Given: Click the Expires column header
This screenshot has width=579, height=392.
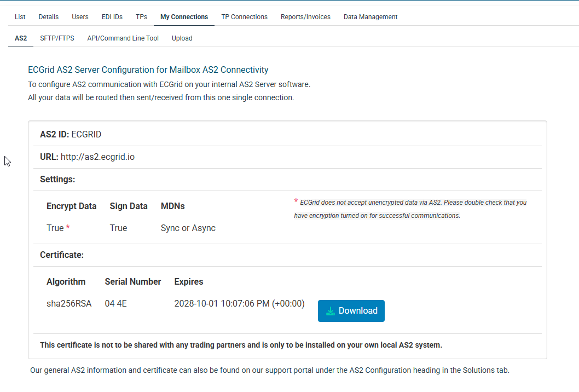Looking at the screenshot, I should tap(189, 281).
